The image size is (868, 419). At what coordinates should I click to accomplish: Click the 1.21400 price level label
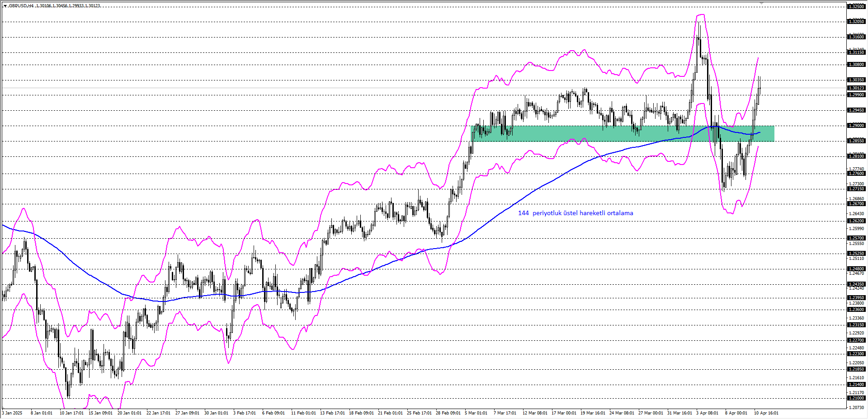click(x=856, y=385)
